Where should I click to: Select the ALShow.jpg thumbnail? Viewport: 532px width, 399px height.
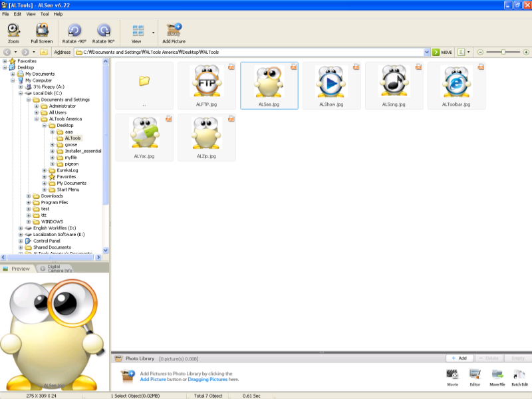pos(331,86)
